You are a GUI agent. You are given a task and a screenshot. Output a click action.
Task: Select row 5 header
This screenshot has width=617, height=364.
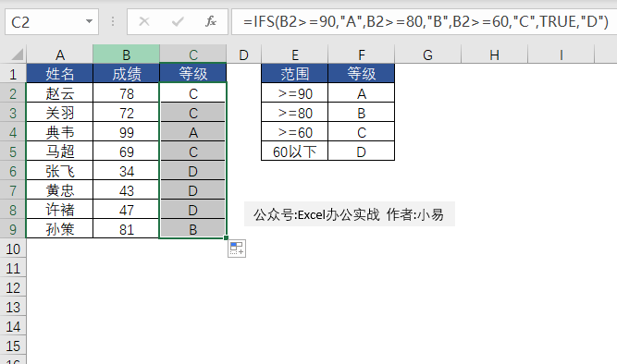click(13, 152)
